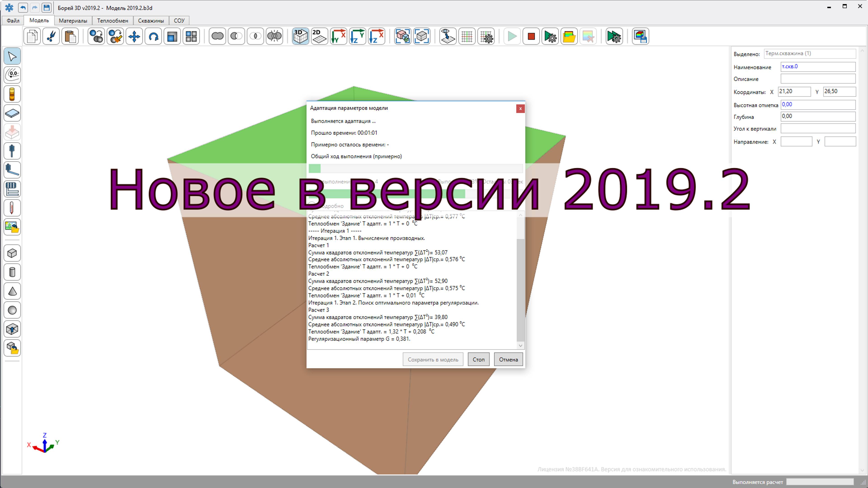This screenshot has width=868, height=488.
Task: Click the box with blue arrow icon
Action: 12,329
